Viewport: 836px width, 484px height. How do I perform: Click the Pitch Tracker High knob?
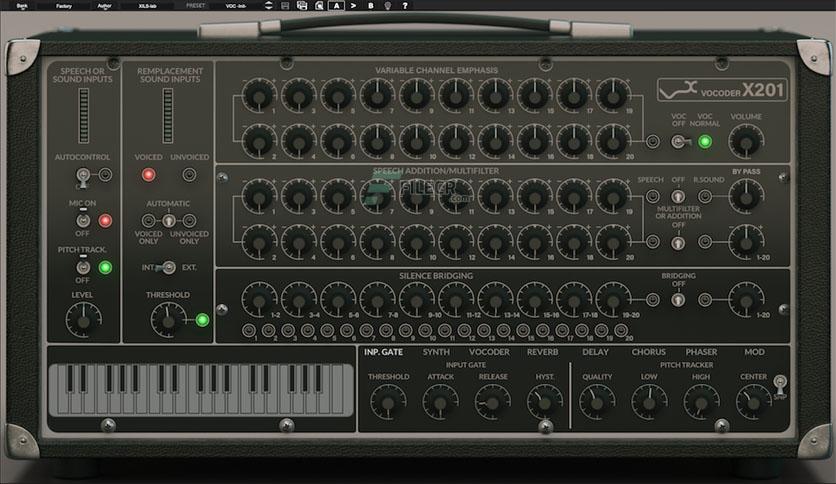[701, 402]
